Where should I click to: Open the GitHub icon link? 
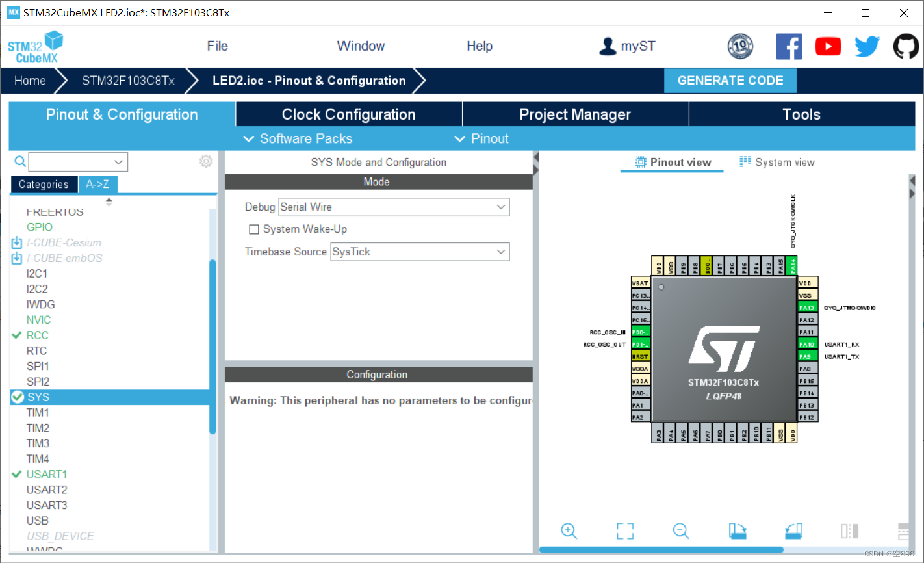coord(906,46)
